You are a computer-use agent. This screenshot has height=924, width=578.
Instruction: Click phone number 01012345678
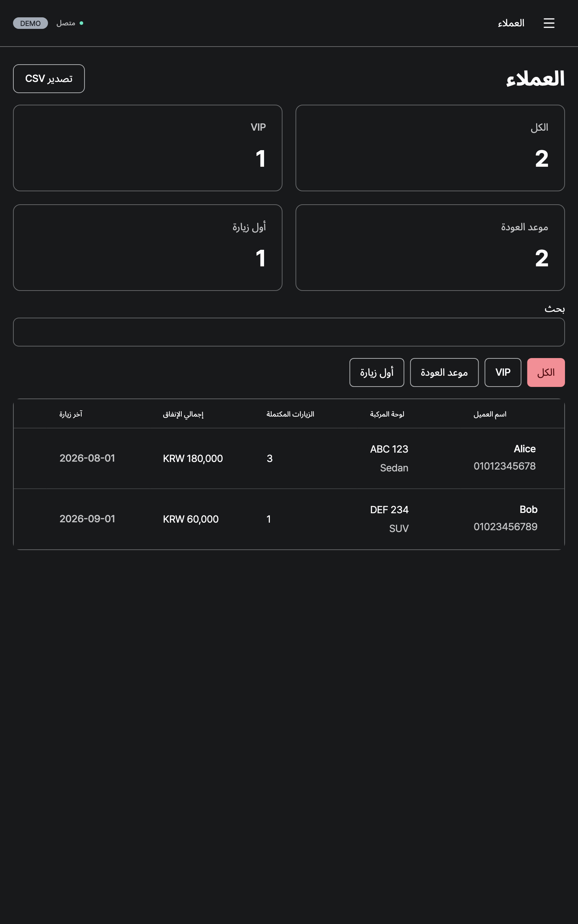(505, 466)
